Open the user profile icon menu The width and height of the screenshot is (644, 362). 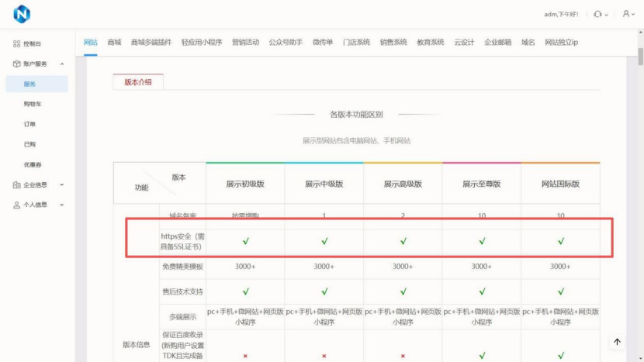point(625,15)
